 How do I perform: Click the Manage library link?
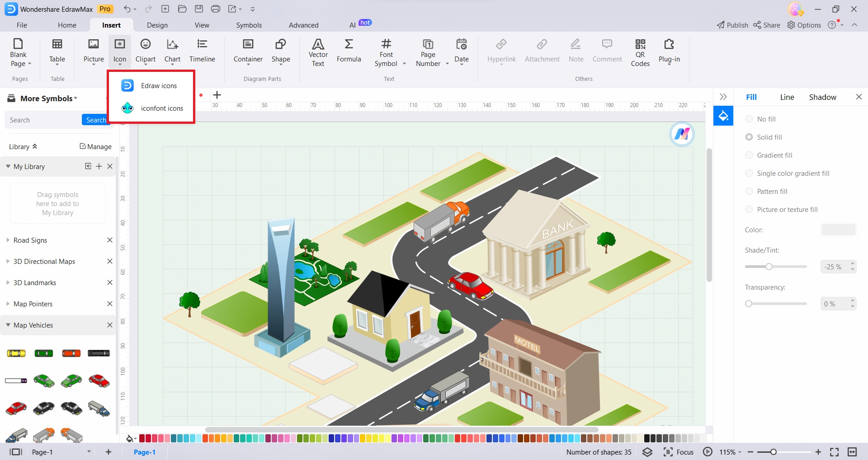pos(95,146)
